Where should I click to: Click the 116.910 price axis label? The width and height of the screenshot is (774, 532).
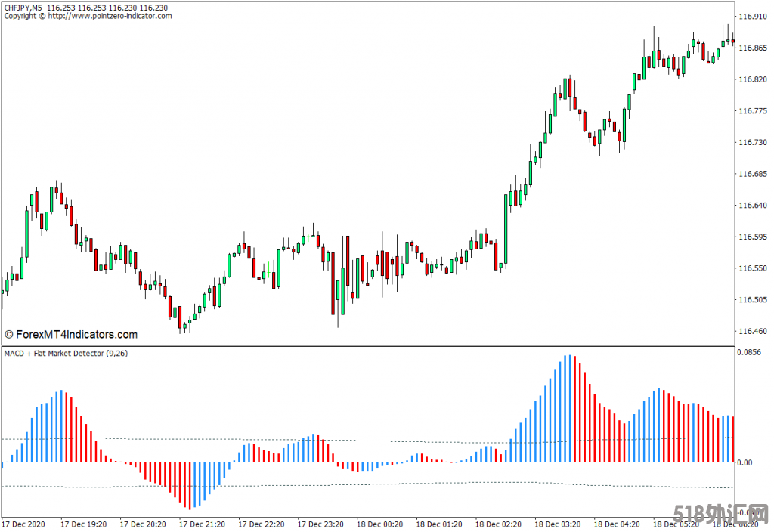751,17
